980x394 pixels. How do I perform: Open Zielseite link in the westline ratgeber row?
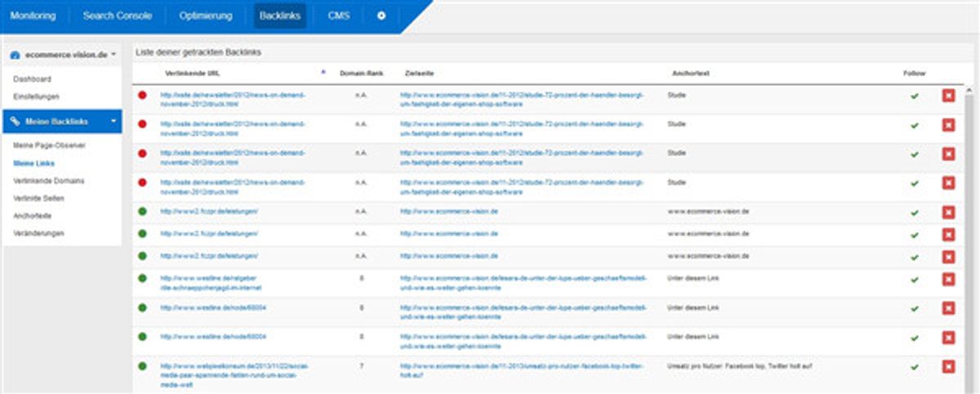click(x=523, y=283)
